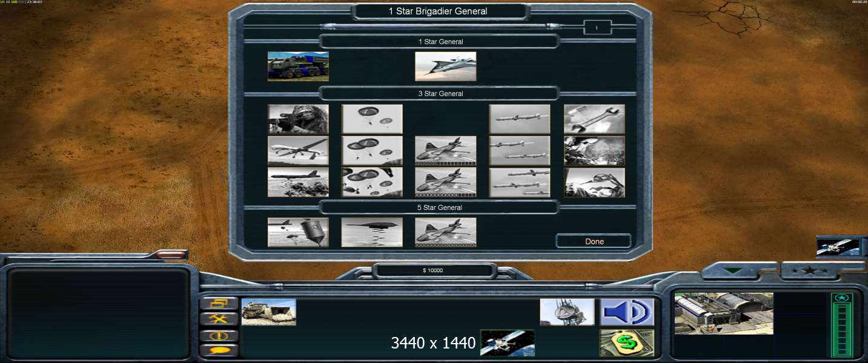Click the $ 10000 money display
The height and width of the screenshot is (363, 868).
point(432,270)
